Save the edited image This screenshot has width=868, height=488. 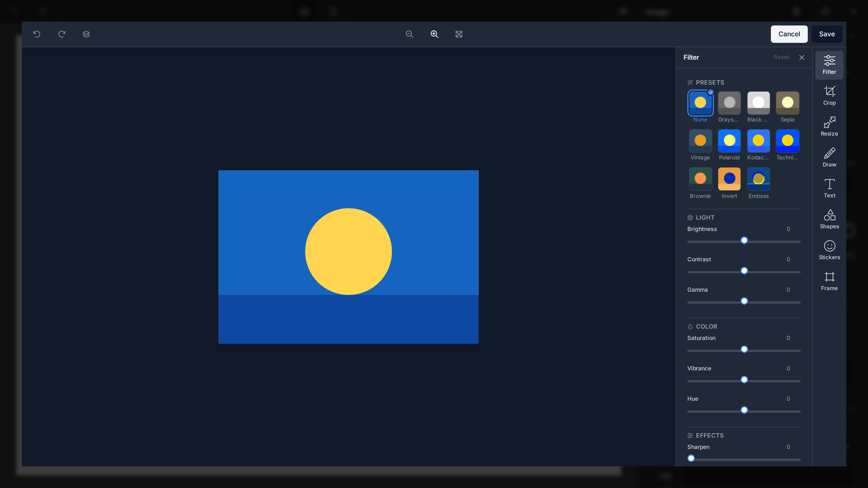(x=827, y=34)
